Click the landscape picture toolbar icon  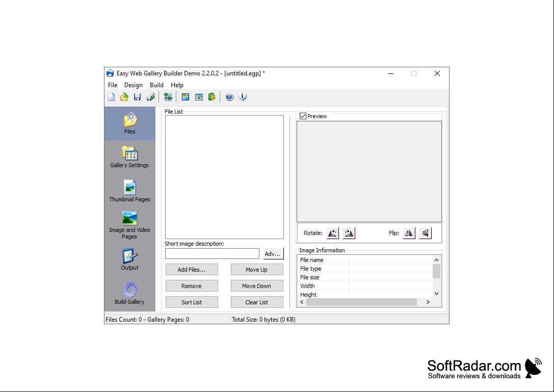pos(186,97)
